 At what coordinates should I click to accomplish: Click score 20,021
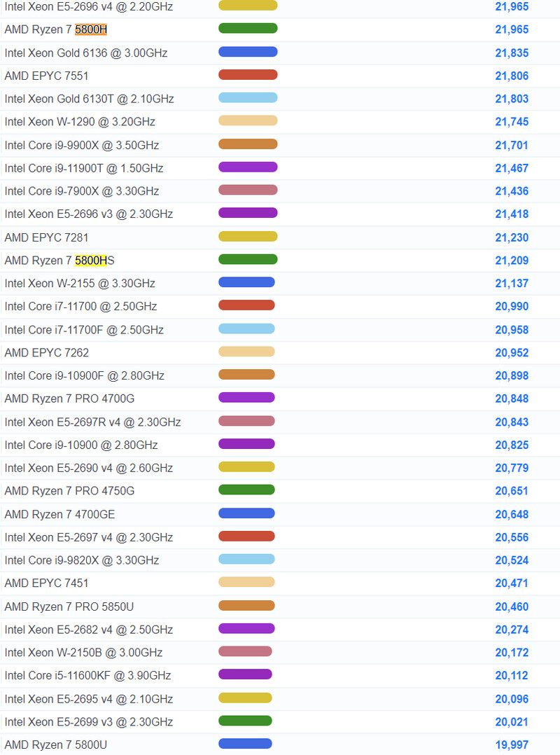pos(512,722)
